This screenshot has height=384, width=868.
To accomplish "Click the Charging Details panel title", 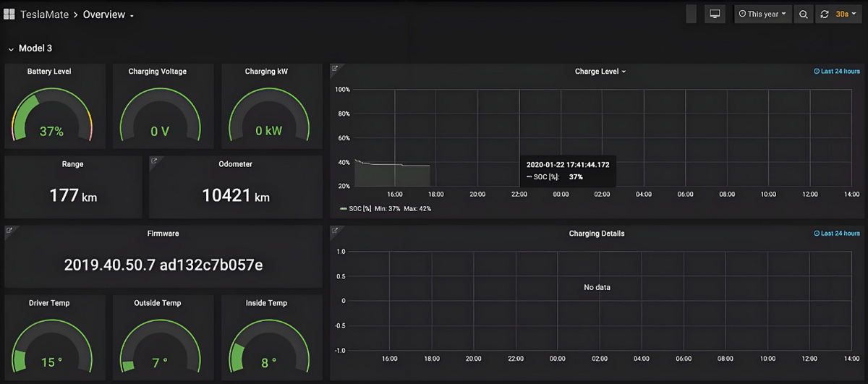I will (x=597, y=234).
